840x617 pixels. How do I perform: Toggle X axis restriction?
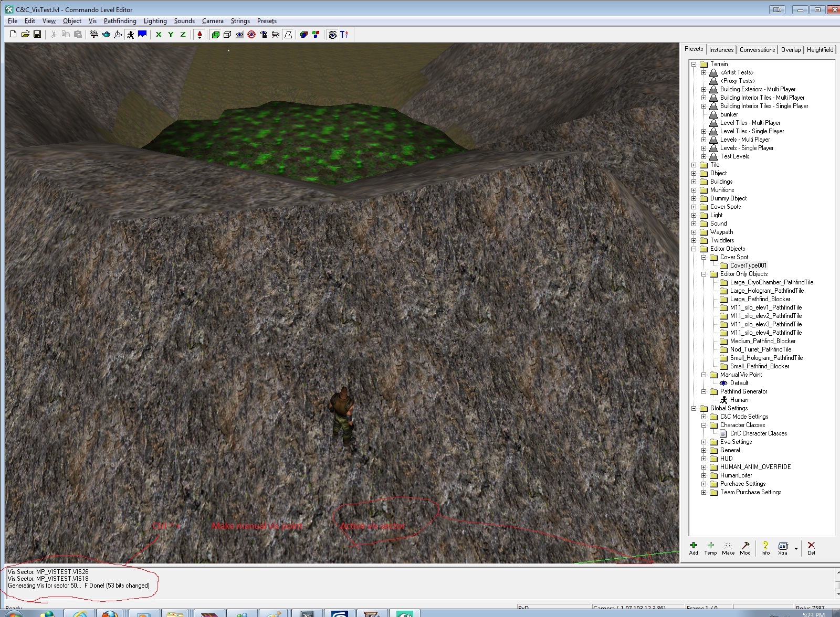(x=159, y=35)
